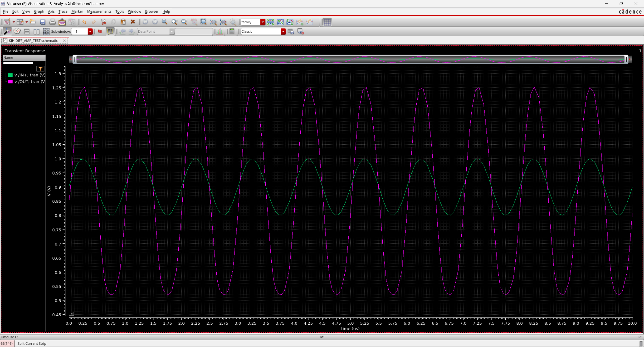
Task: Click the Save session disk icon
Action: pyautogui.click(x=43, y=22)
